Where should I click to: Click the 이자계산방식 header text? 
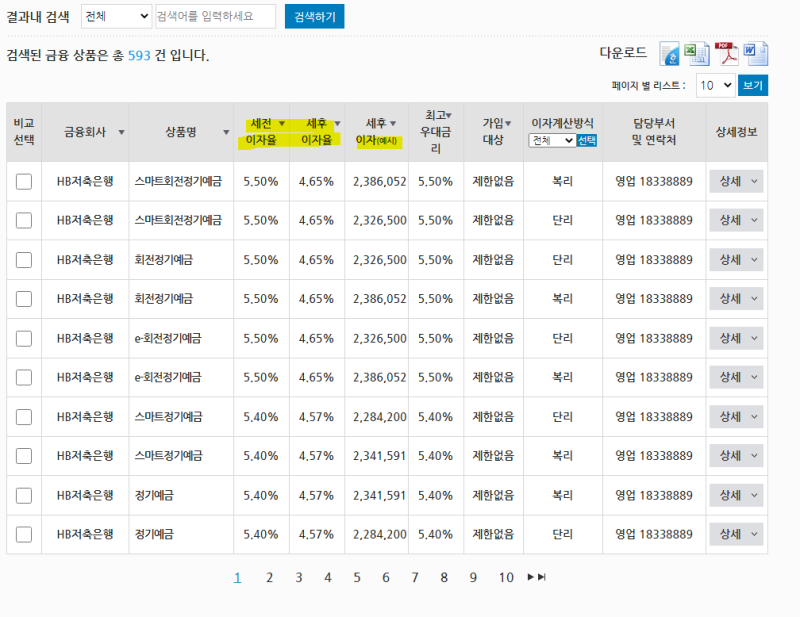562,123
